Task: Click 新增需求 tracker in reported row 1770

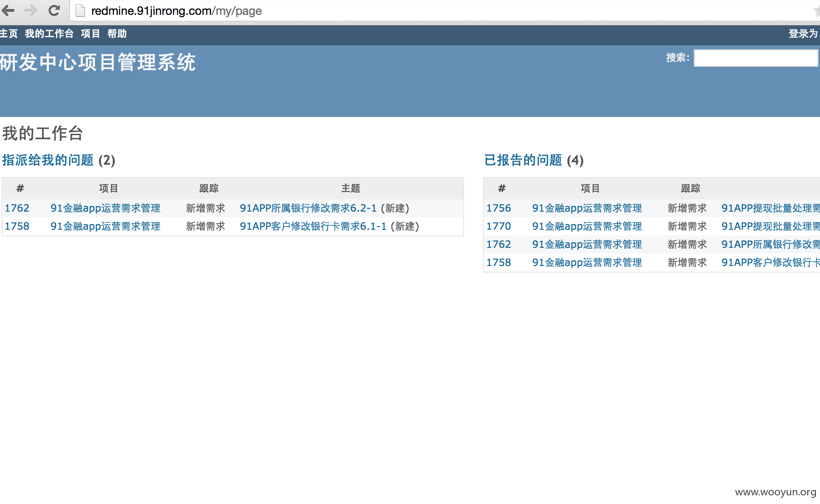Action: point(687,226)
